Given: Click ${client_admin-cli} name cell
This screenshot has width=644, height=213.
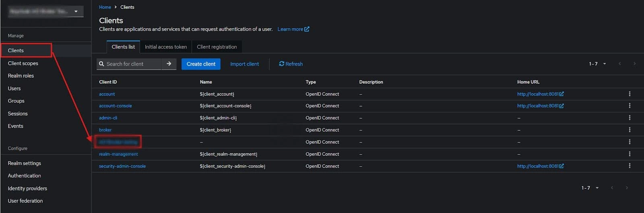Looking at the screenshot, I should click(218, 118).
